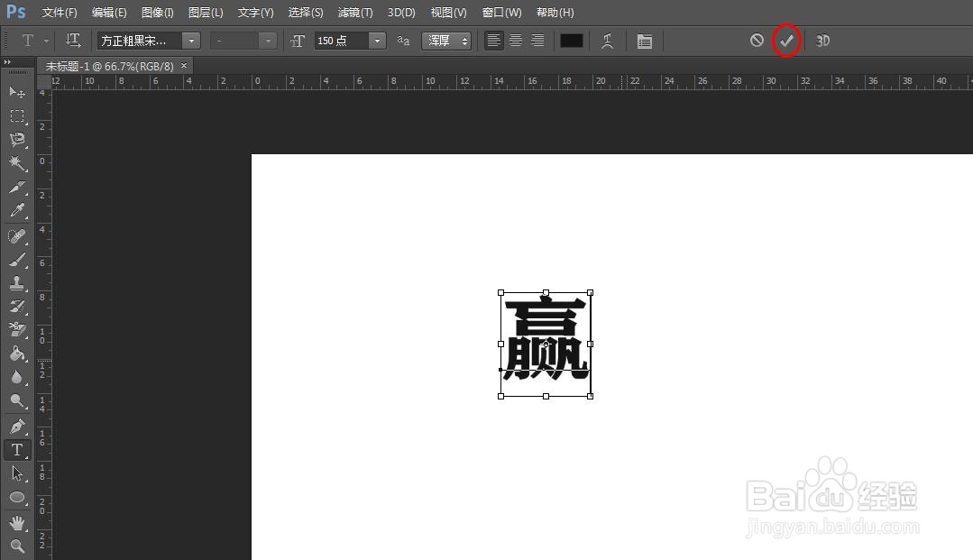Open the font style dropdown

click(268, 41)
